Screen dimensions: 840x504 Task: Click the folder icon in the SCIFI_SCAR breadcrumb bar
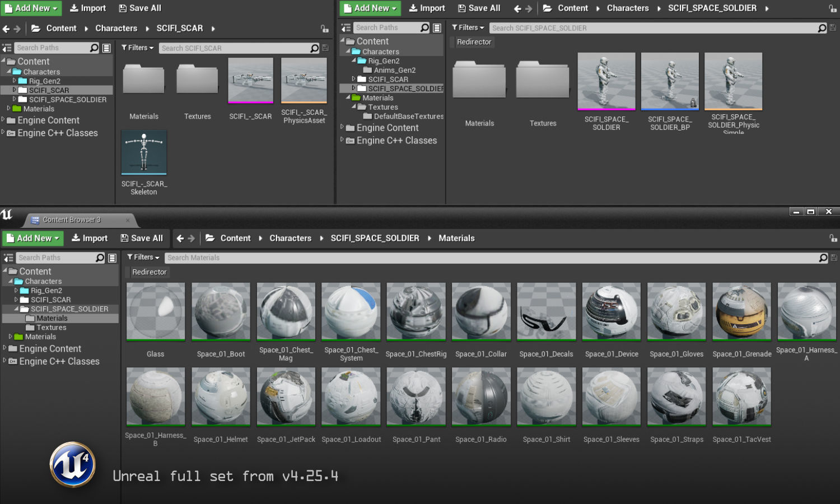35,29
